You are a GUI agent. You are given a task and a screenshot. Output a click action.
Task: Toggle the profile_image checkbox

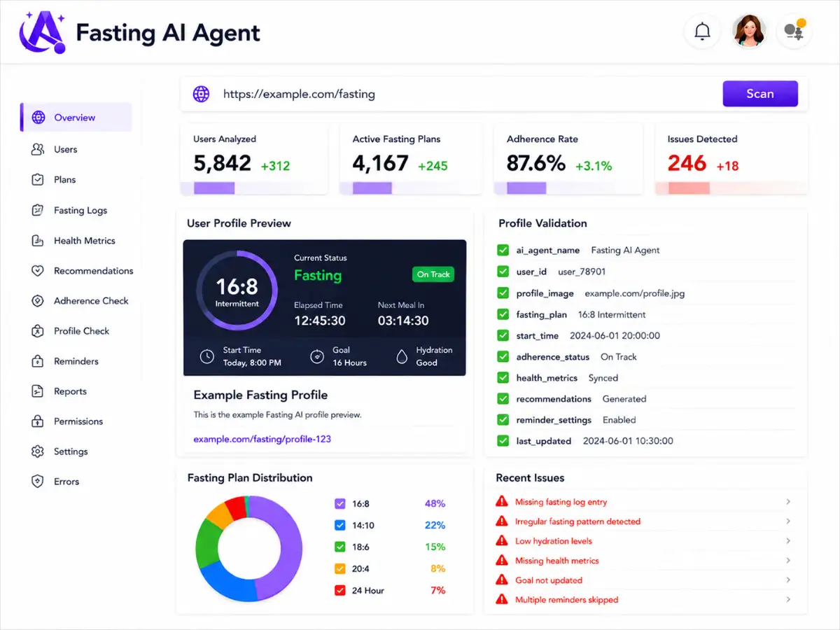coord(503,293)
